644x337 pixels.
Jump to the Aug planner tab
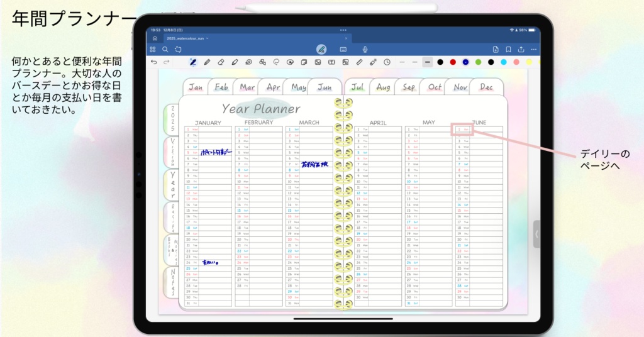coord(383,87)
